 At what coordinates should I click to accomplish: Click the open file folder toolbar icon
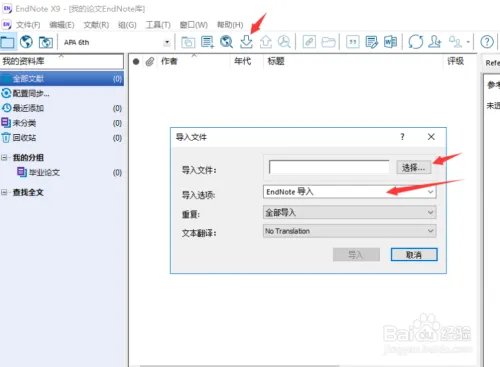pyautogui.click(x=328, y=42)
